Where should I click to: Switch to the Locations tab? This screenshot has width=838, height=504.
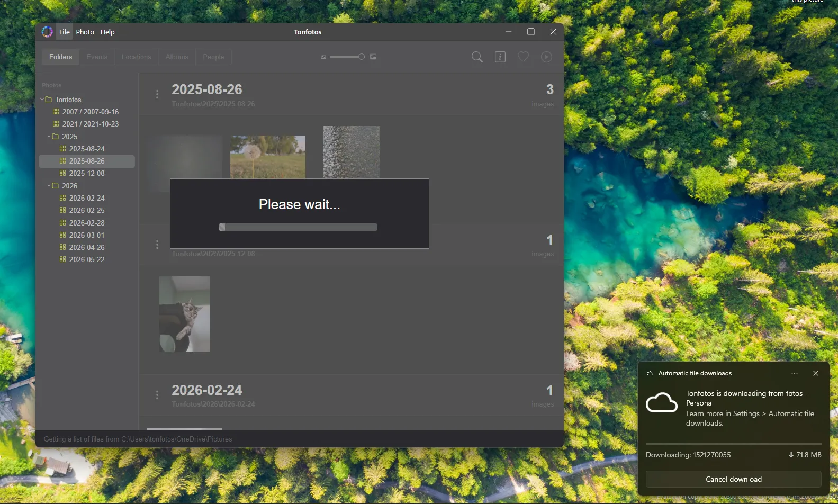point(136,57)
